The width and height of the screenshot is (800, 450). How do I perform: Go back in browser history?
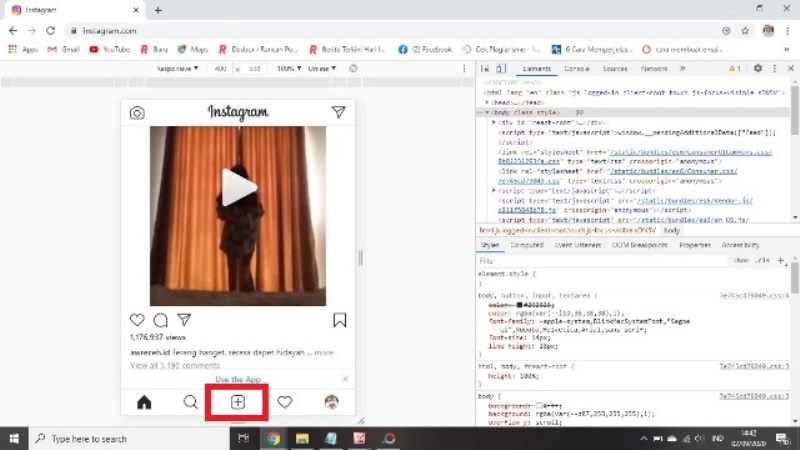pos(13,31)
